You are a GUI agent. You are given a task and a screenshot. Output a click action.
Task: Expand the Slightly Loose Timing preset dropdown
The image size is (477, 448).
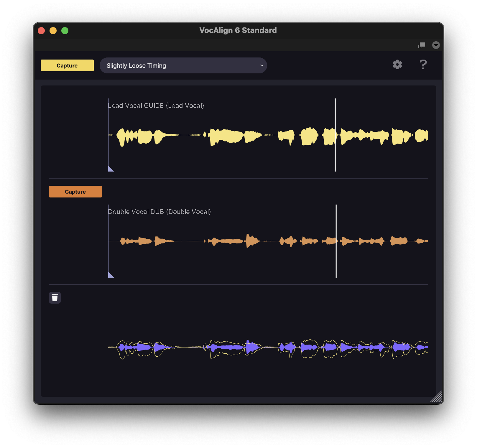(x=183, y=65)
